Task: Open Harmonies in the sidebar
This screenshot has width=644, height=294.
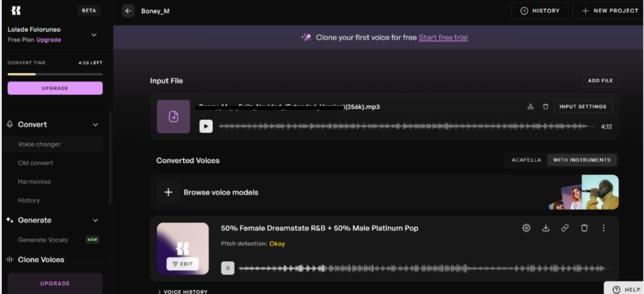Action: tap(35, 182)
